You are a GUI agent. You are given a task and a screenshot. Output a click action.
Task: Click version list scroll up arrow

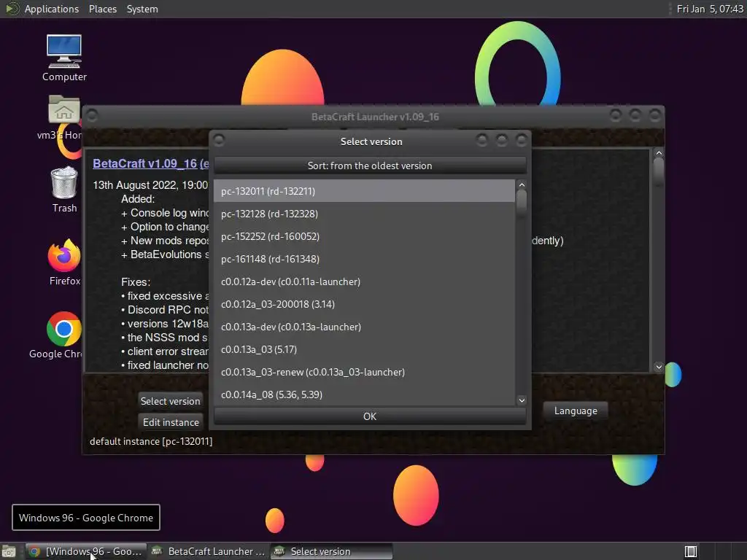click(x=522, y=184)
